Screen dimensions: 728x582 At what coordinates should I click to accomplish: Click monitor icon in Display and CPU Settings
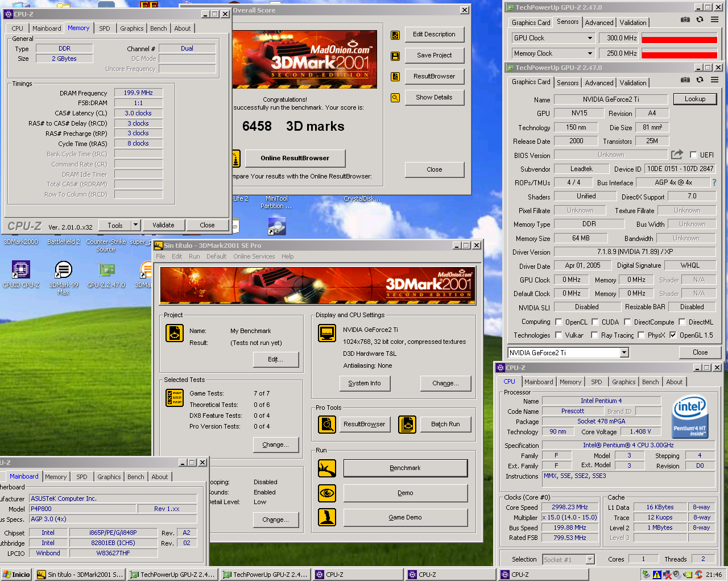click(327, 333)
